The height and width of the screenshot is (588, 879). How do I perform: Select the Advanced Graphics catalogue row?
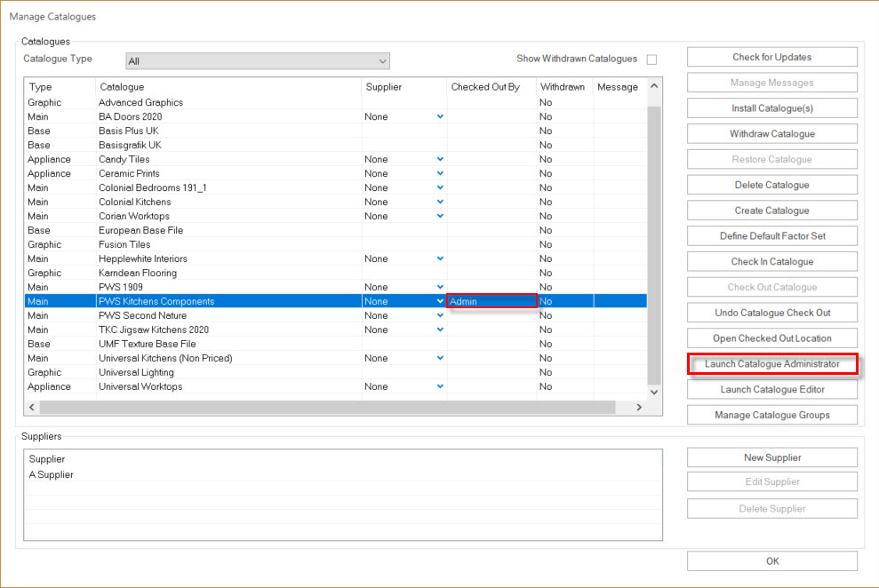[x=336, y=102]
